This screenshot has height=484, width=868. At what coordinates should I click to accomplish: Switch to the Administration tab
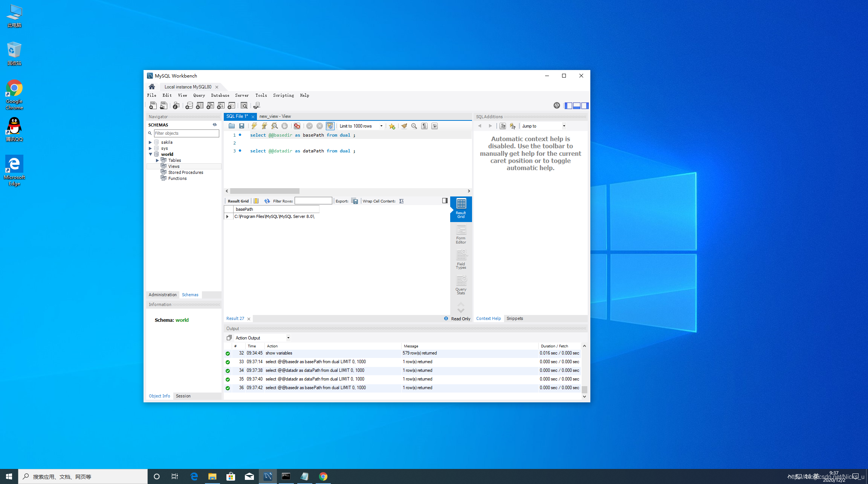(x=162, y=295)
